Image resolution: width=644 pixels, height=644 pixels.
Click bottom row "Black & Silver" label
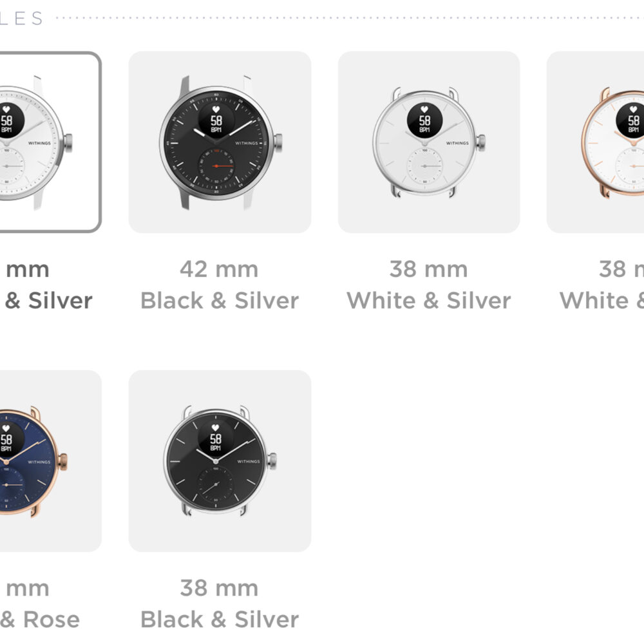click(220, 620)
